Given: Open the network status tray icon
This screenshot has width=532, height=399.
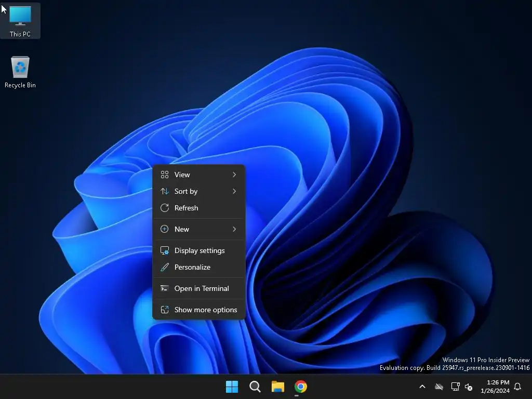Looking at the screenshot, I should pos(455,387).
